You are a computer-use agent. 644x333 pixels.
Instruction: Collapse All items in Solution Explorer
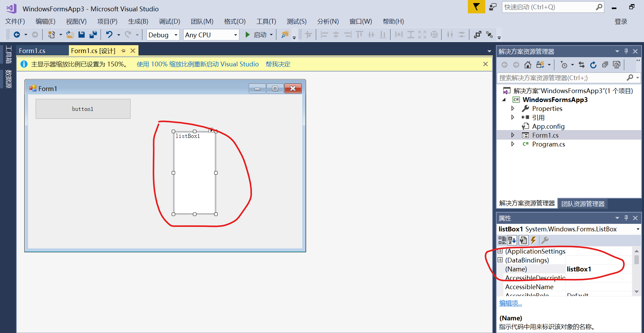[605, 64]
